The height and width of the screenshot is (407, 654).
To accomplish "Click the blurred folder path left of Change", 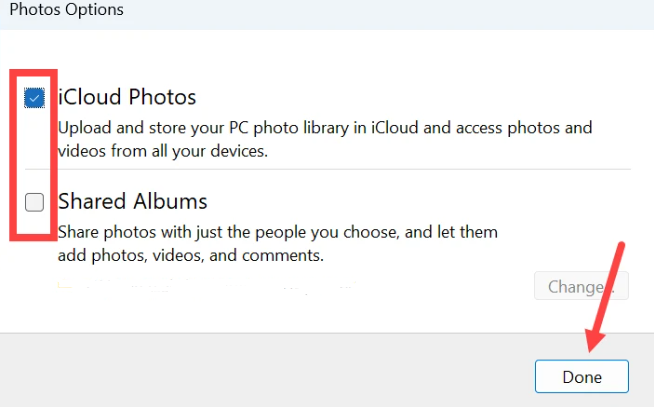I will 200,289.
